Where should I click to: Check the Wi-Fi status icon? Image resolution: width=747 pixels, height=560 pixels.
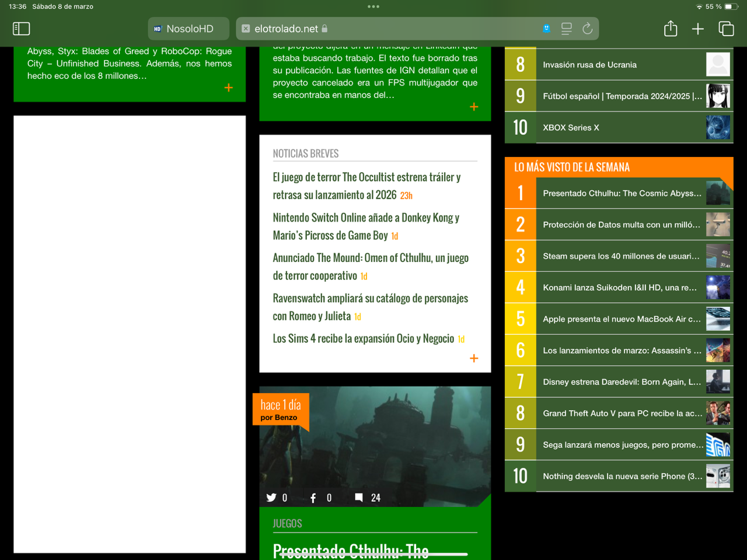699,6
